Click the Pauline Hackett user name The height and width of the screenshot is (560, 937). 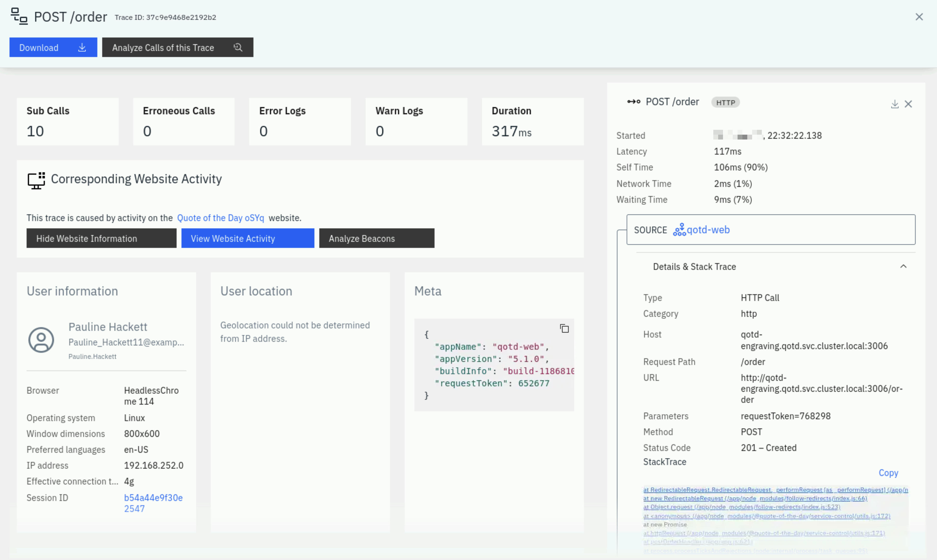(x=108, y=326)
